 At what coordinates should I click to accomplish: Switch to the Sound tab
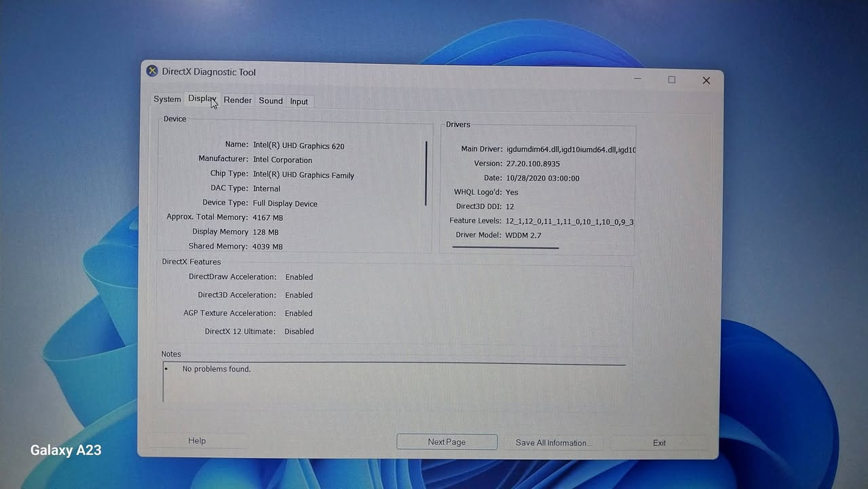point(271,101)
